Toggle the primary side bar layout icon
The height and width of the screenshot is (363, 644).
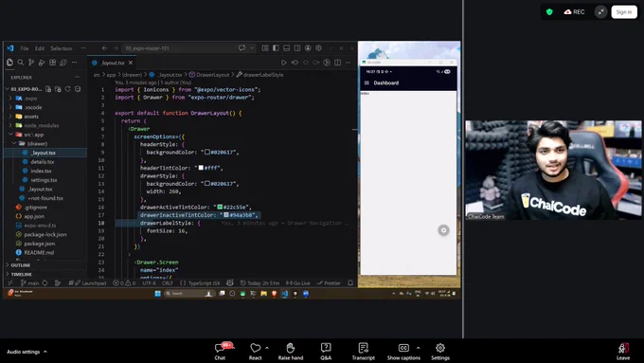point(276,48)
